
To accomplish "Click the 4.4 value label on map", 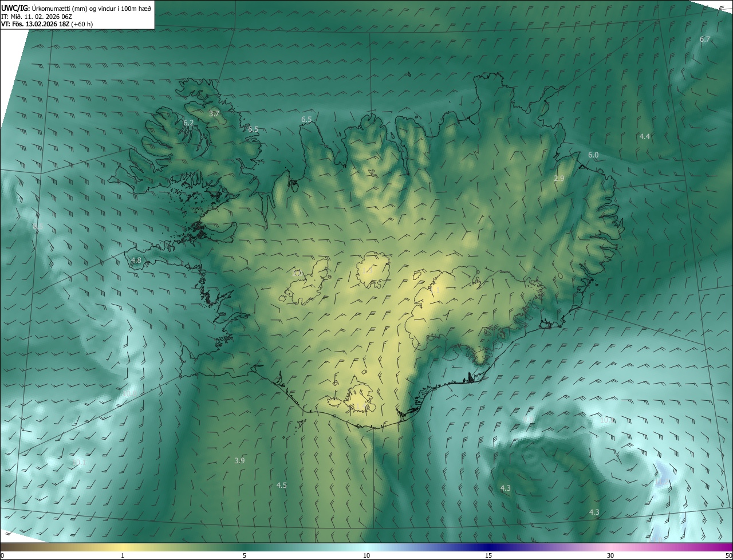I will 645,136.
